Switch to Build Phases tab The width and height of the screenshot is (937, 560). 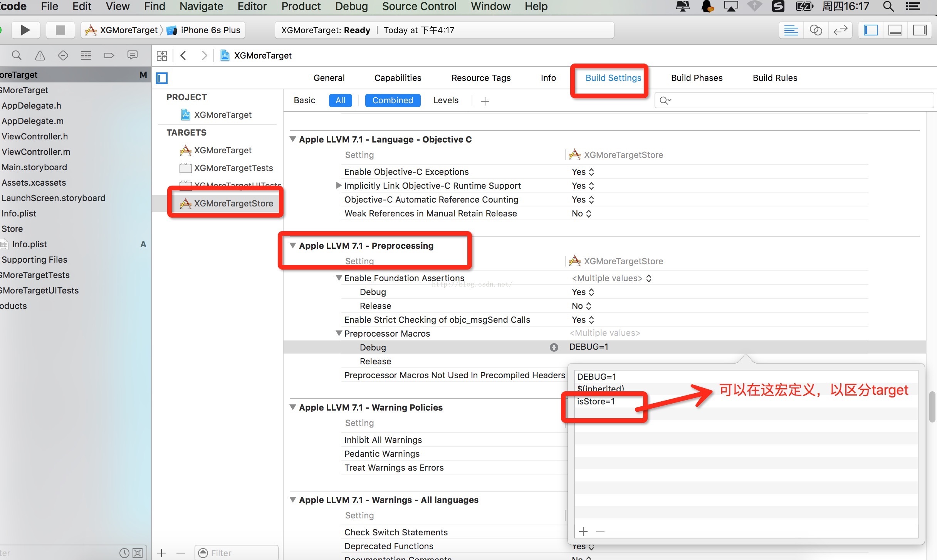pos(697,78)
